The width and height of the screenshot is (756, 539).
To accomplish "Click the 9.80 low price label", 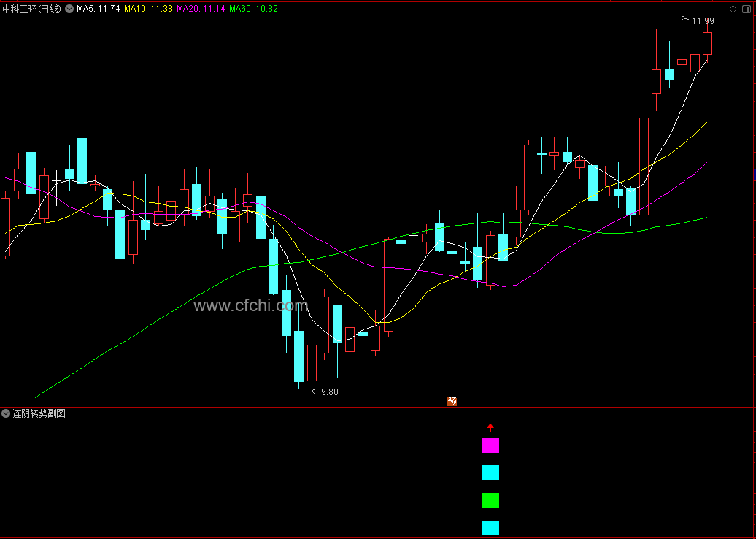I will point(330,391).
